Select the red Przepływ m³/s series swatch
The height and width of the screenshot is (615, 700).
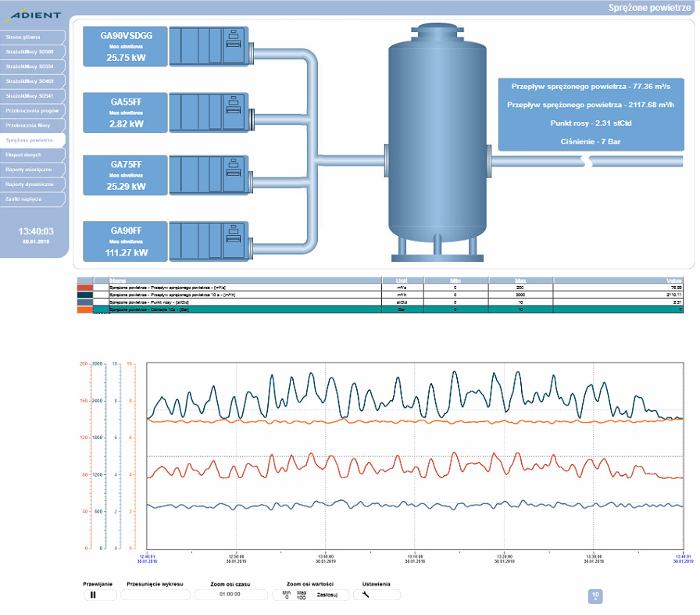tap(84, 287)
